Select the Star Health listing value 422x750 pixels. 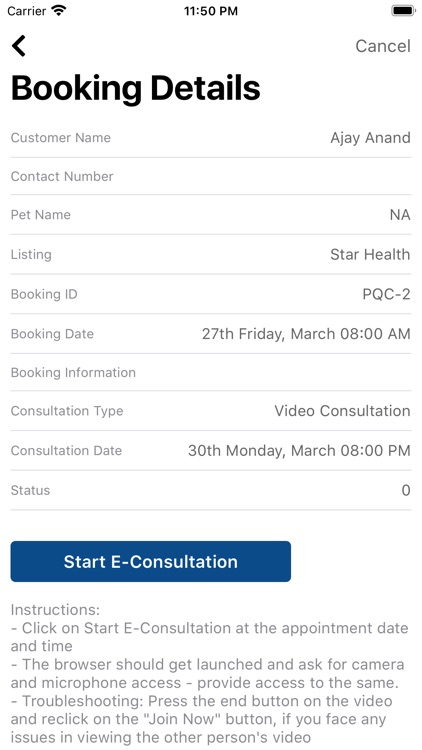pyautogui.click(x=370, y=254)
